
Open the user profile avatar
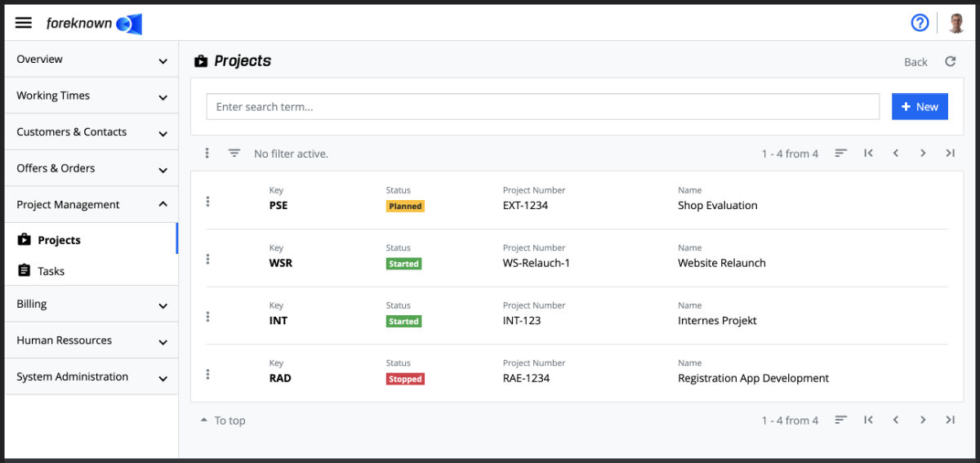pos(956,23)
